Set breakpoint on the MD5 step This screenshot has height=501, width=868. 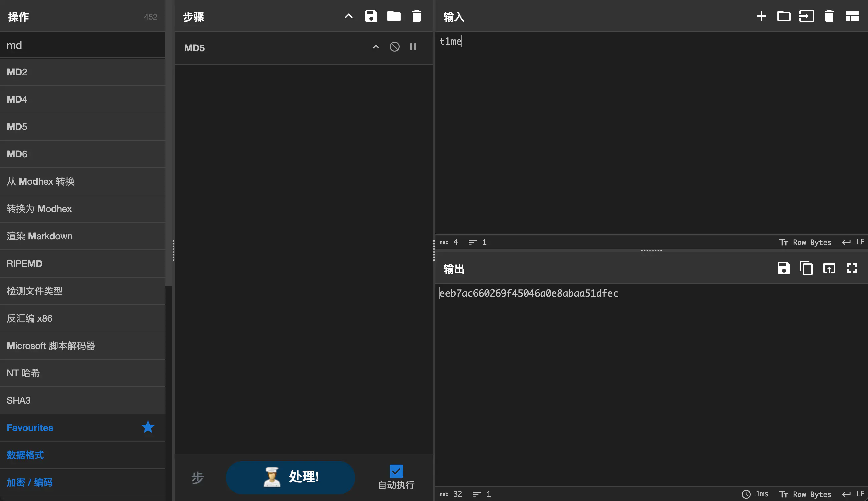pyautogui.click(x=413, y=47)
